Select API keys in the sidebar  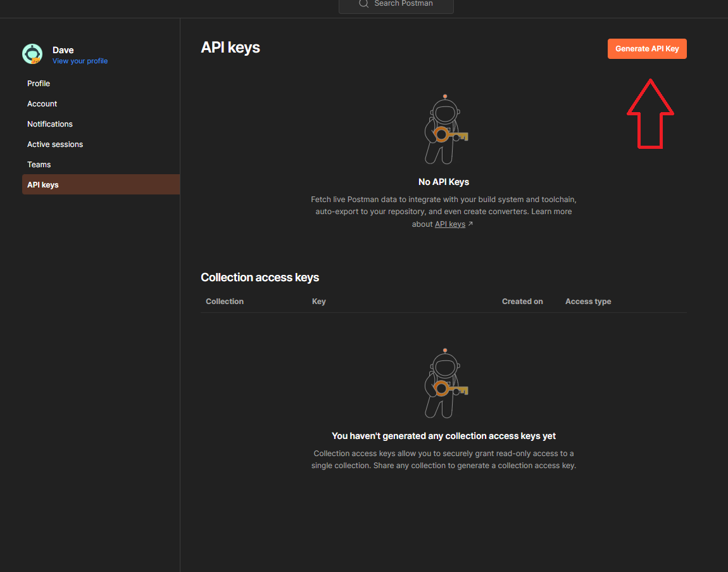[101, 184]
